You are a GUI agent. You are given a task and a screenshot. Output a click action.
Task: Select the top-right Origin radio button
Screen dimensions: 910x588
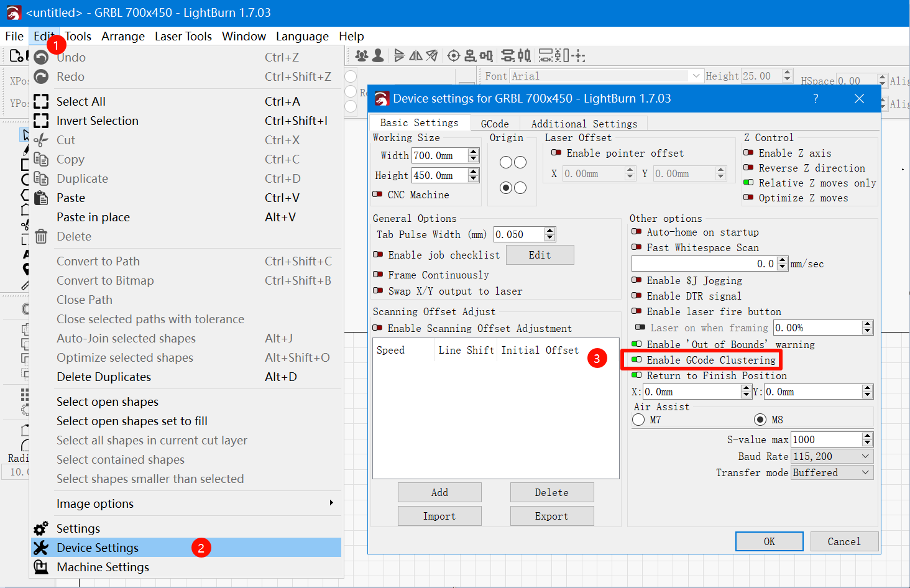point(520,162)
